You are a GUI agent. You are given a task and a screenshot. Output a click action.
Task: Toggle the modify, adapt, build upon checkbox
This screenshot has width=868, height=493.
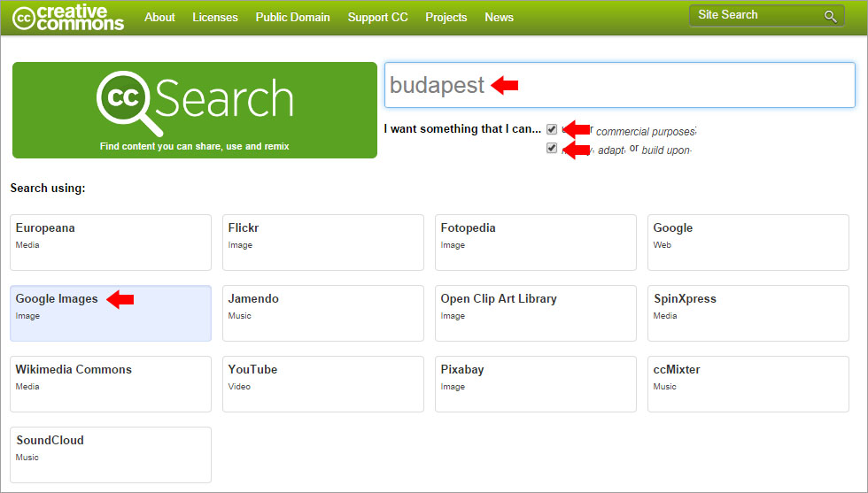pos(551,148)
